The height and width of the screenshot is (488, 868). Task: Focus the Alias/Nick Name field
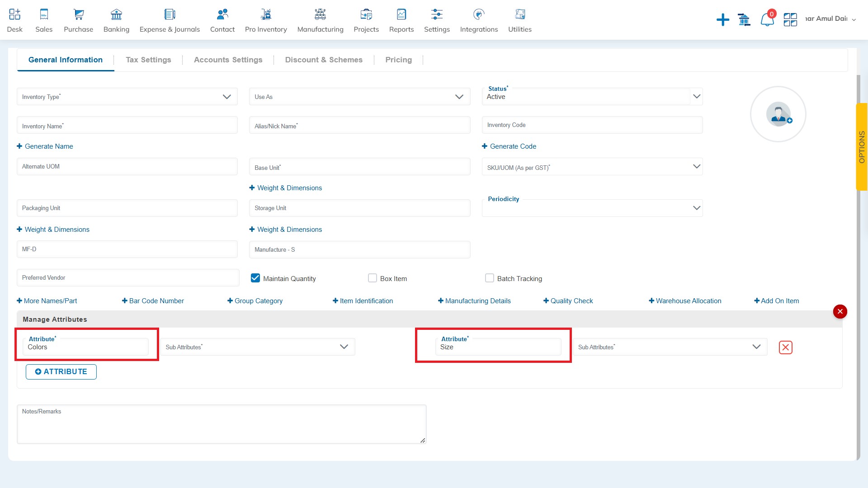(x=359, y=125)
